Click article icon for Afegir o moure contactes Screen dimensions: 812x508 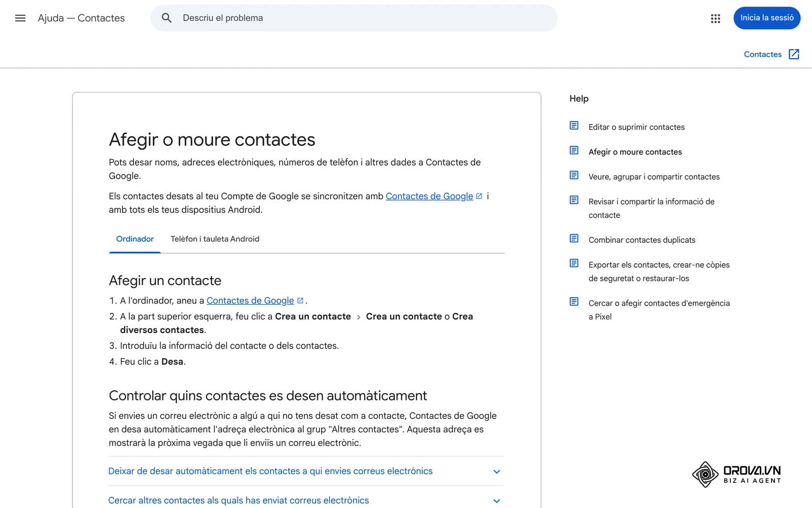(574, 150)
